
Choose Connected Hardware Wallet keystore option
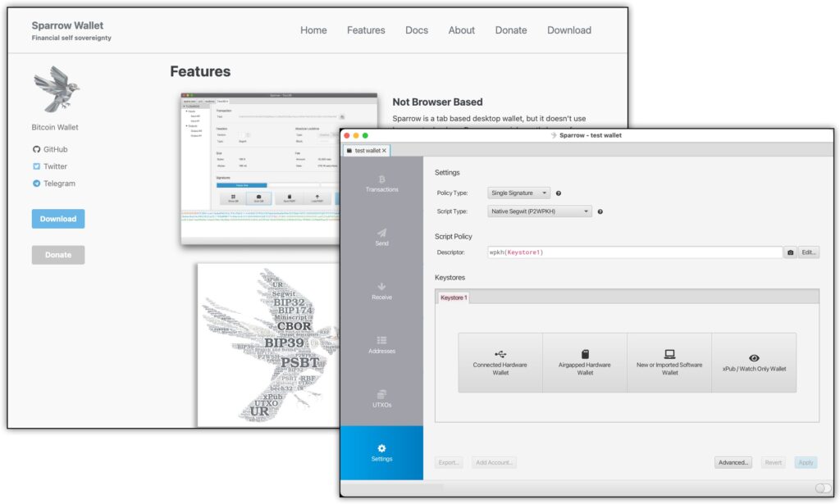click(500, 363)
